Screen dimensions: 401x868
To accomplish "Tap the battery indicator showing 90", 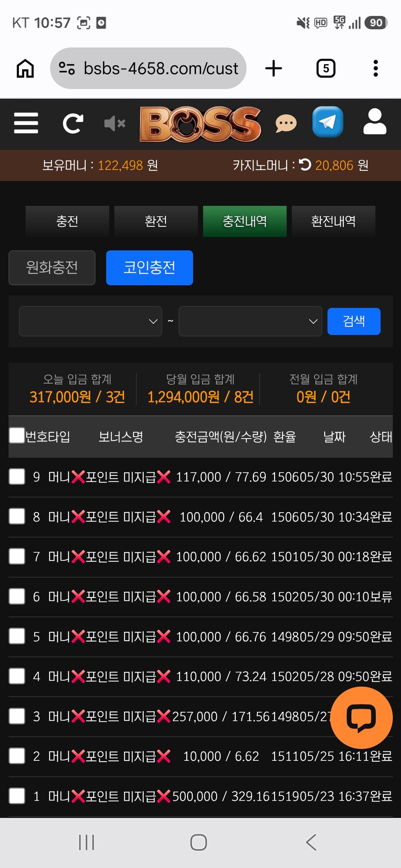I will [376, 23].
